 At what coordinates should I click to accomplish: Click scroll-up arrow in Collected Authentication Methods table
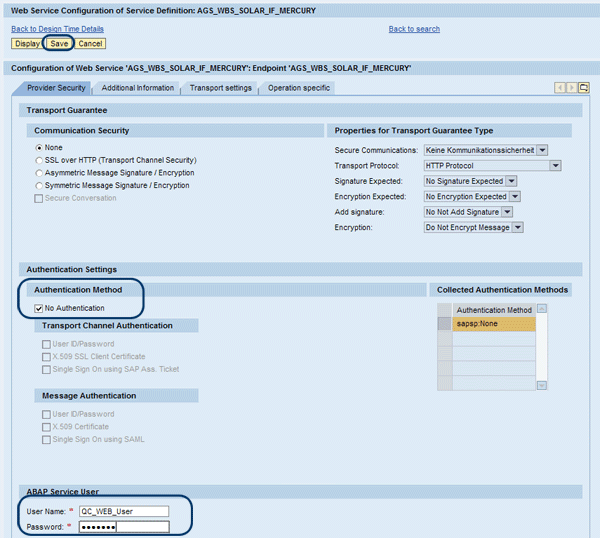coord(542,309)
